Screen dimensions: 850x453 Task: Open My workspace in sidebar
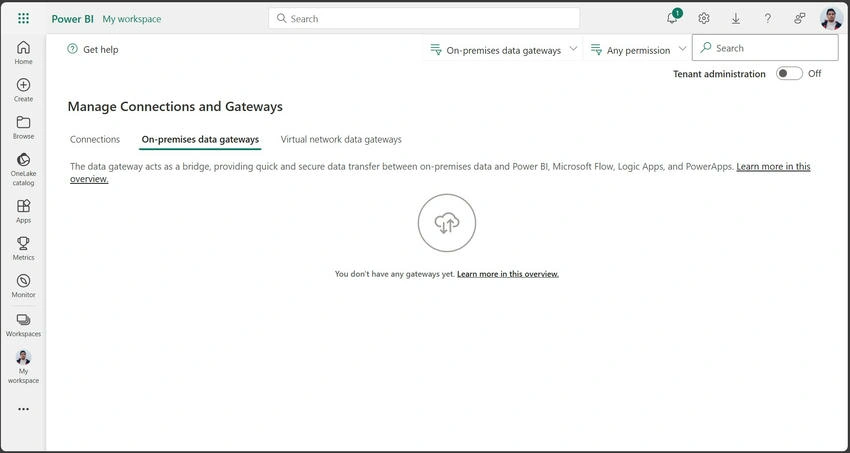23,367
